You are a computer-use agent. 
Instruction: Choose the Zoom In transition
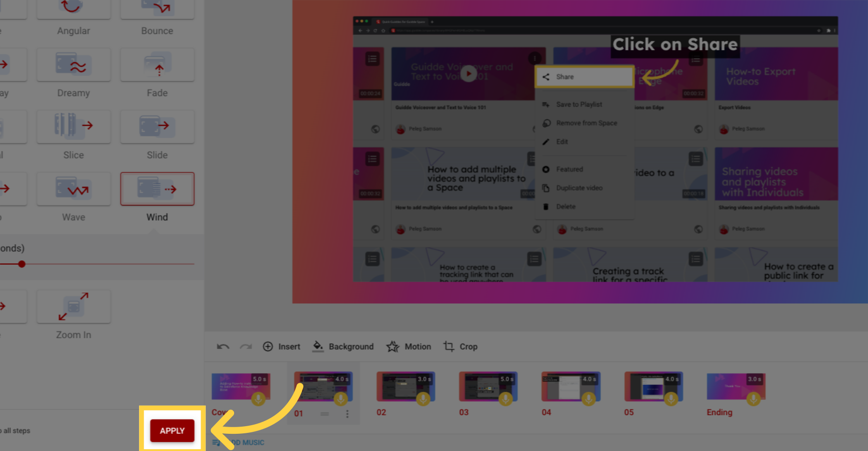click(x=74, y=307)
